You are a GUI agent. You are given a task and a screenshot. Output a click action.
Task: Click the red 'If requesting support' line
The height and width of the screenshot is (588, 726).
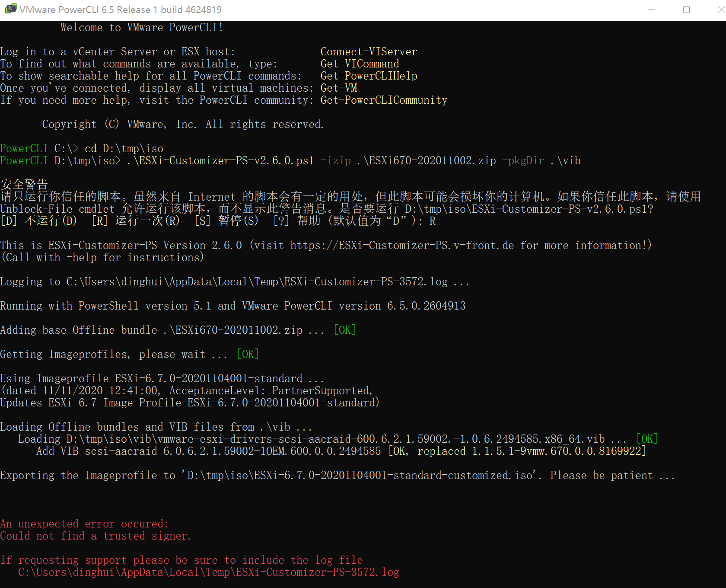[181, 560]
